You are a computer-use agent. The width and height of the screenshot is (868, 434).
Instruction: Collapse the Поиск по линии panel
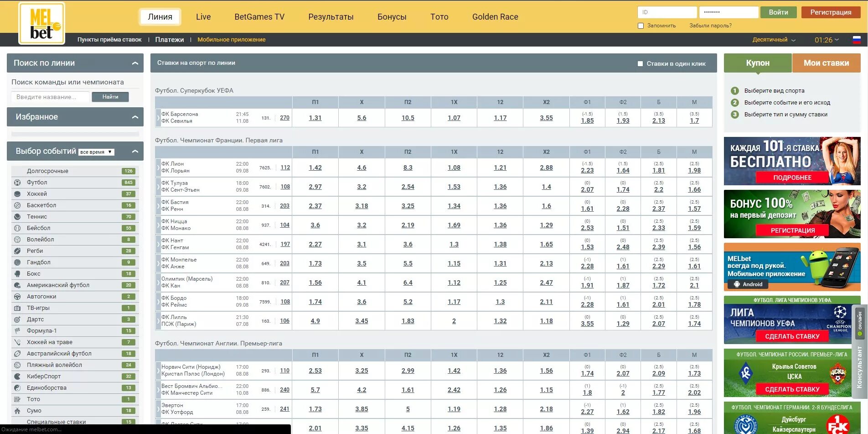tap(135, 63)
